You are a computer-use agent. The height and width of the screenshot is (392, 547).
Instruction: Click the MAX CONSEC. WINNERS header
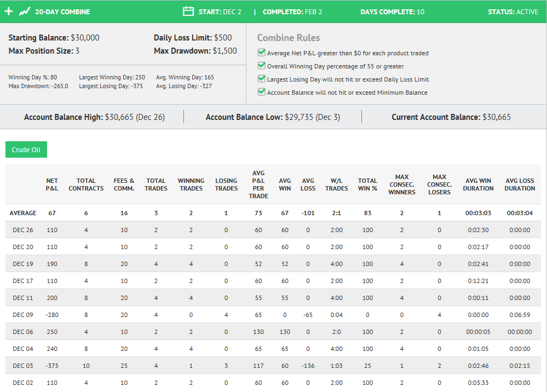coord(402,185)
